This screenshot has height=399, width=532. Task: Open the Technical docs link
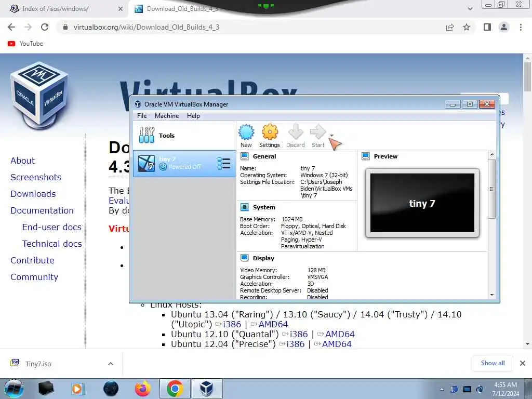[x=52, y=244]
